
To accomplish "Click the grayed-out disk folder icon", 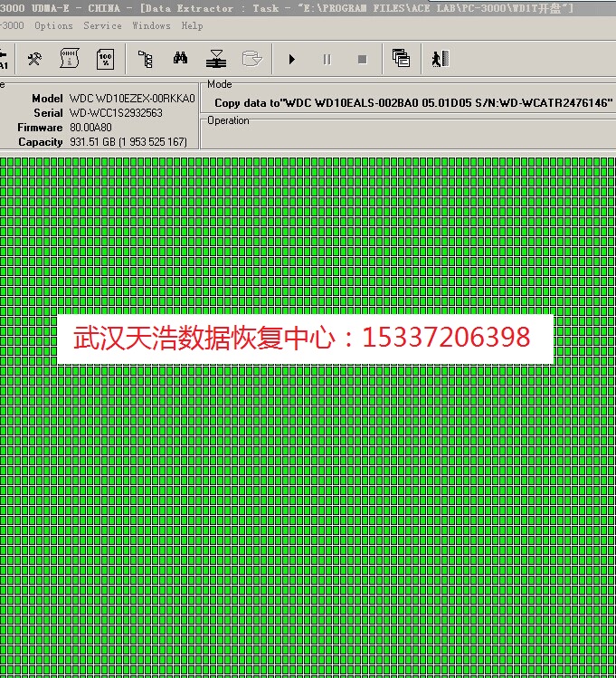I will [x=251, y=60].
